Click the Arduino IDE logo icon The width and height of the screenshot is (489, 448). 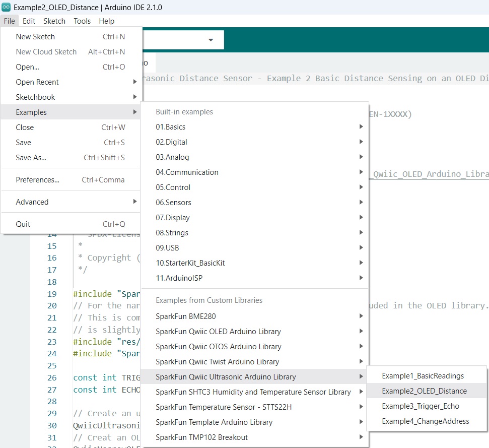pyautogui.click(x=7, y=8)
